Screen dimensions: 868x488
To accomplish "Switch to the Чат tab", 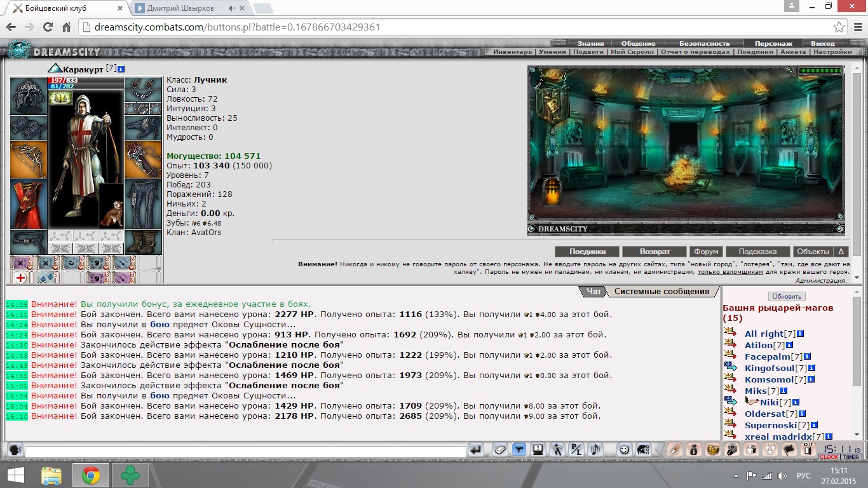I will point(594,292).
